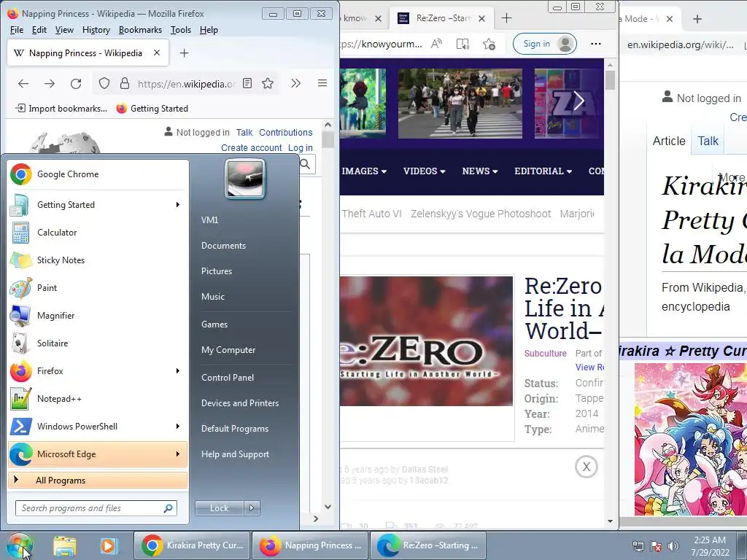Click Lock button in Start menu

[219, 508]
